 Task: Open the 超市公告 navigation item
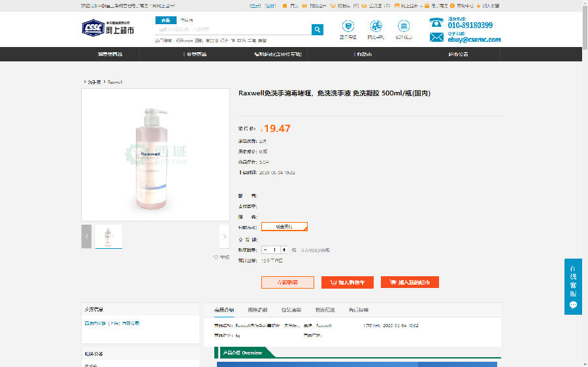(x=458, y=54)
